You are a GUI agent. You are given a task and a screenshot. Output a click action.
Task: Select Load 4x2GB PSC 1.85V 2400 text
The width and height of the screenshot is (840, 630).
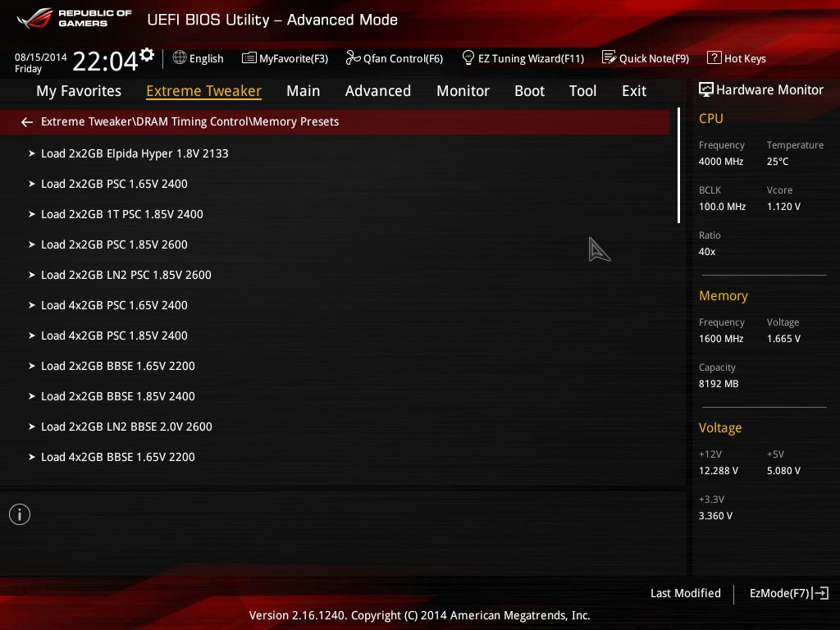pos(114,336)
